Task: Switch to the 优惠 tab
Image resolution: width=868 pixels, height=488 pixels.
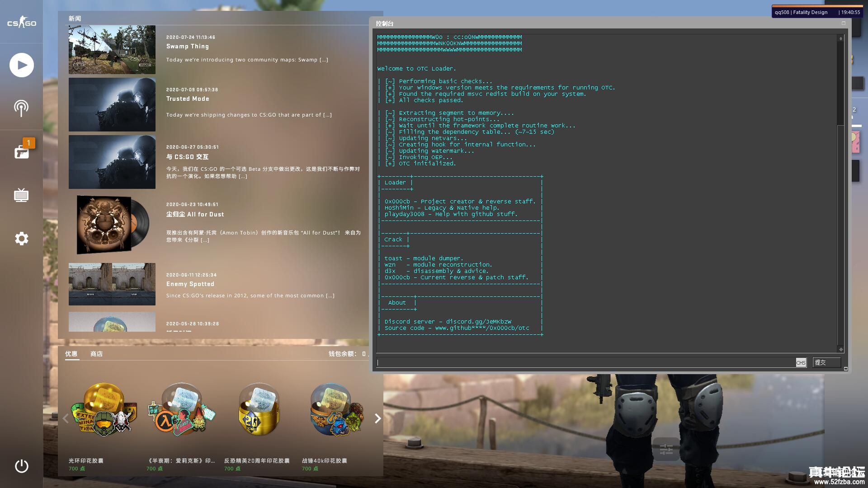Action: click(71, 354)
